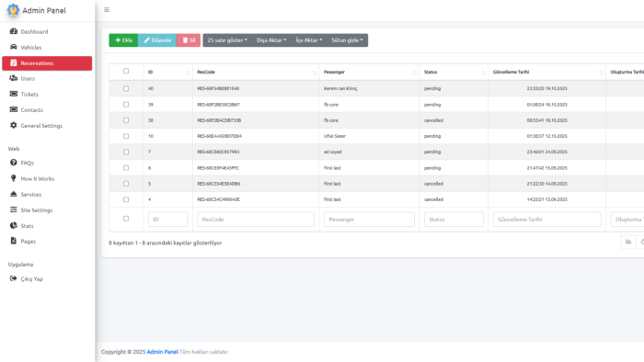This screenshot has width=644, height=362.
Task: Click the green Ekle add button
Action: coord(123,40)
